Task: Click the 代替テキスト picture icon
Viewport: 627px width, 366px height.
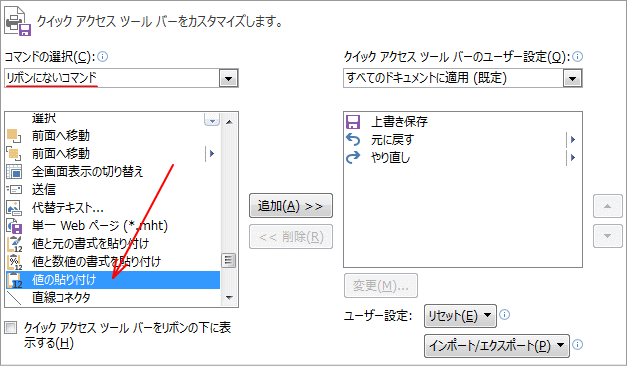Action: pyautogui.click(x=14, y=208)
